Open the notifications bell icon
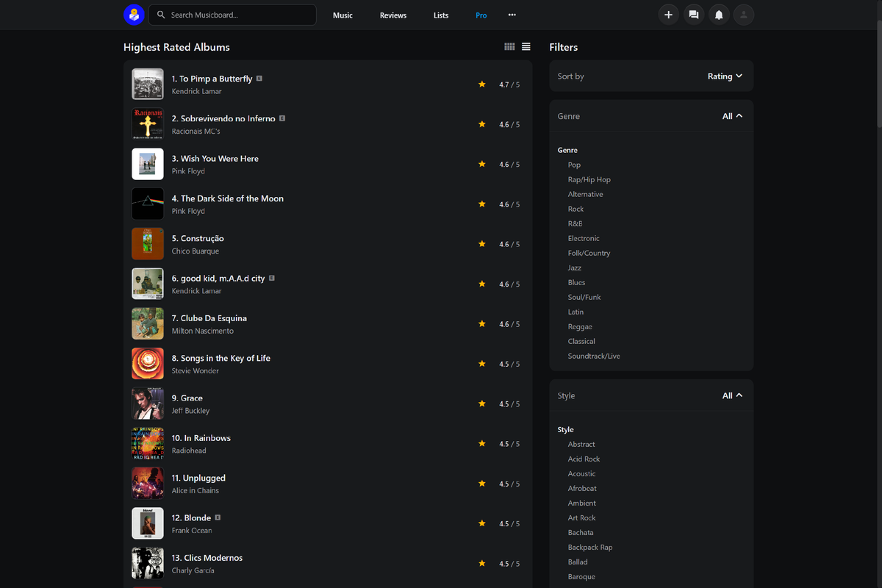 [x=719, y=15]
